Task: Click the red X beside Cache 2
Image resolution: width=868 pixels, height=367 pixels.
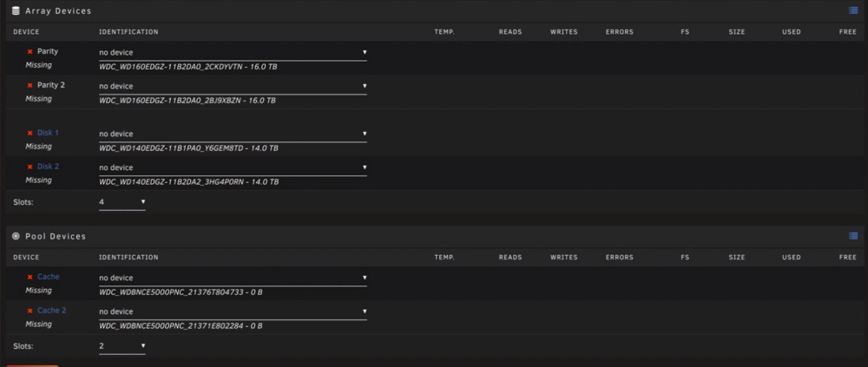Action: 30,311
